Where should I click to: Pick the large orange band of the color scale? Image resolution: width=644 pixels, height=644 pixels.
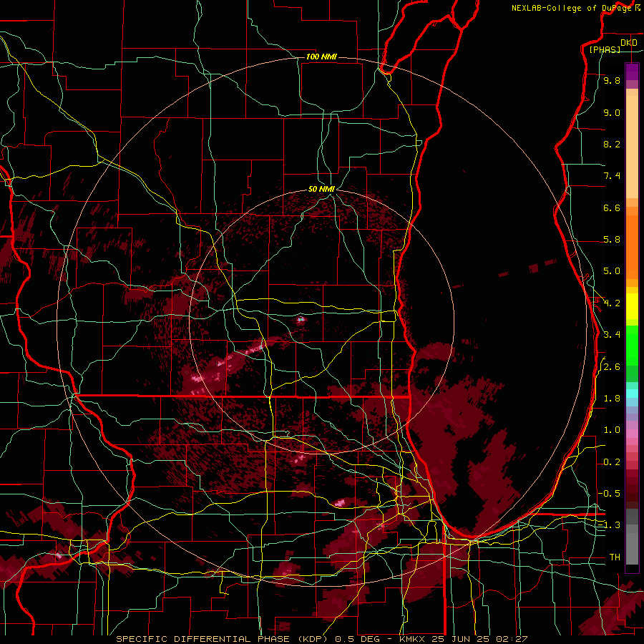pos(632,246)
